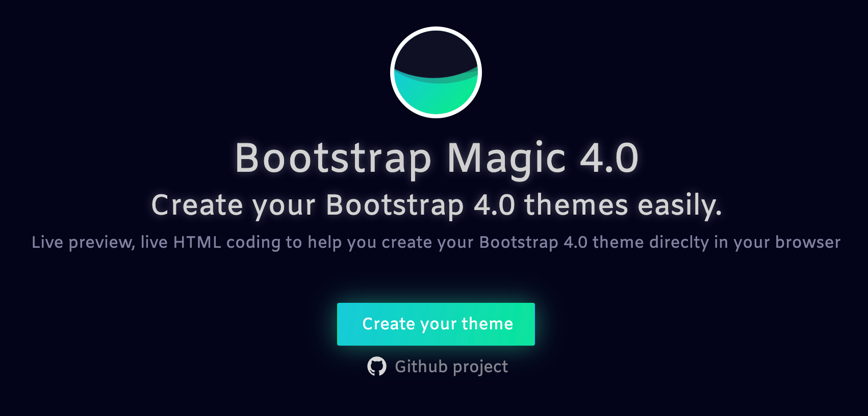Click the "Bootstrap Magic 4.0" heading
The image size is (868, 416).
coord(436,158)
